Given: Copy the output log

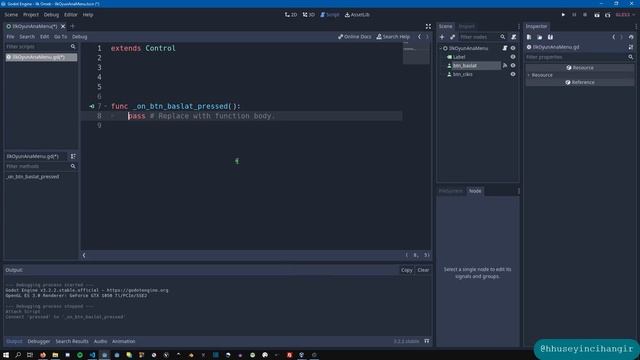Looking at the screenshot, I should point(407,270).
